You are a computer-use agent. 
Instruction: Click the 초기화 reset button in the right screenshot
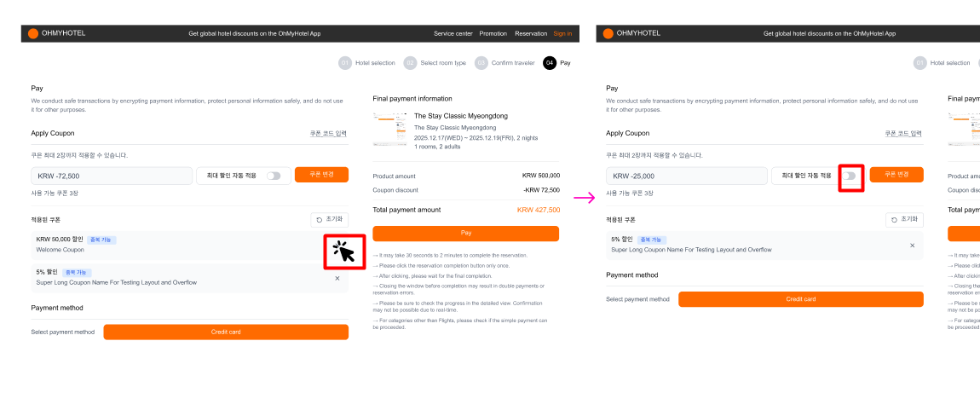[x=904, y=220]
